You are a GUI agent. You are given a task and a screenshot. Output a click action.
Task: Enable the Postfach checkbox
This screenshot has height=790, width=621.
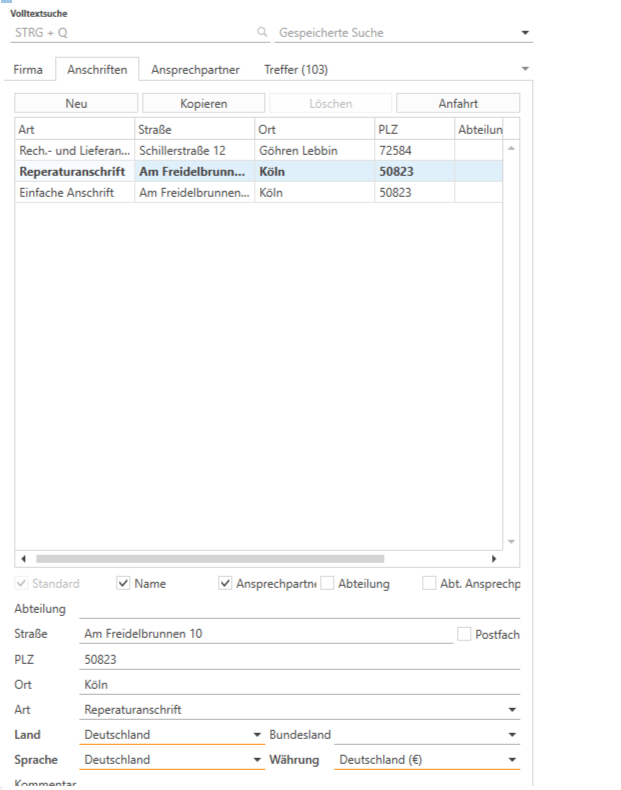click(464, 634)
